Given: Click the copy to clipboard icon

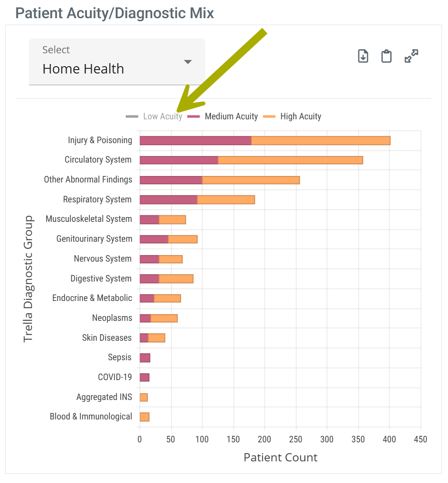Looking at the screenshot, I should pyautogui.click(x=386, y=56).
